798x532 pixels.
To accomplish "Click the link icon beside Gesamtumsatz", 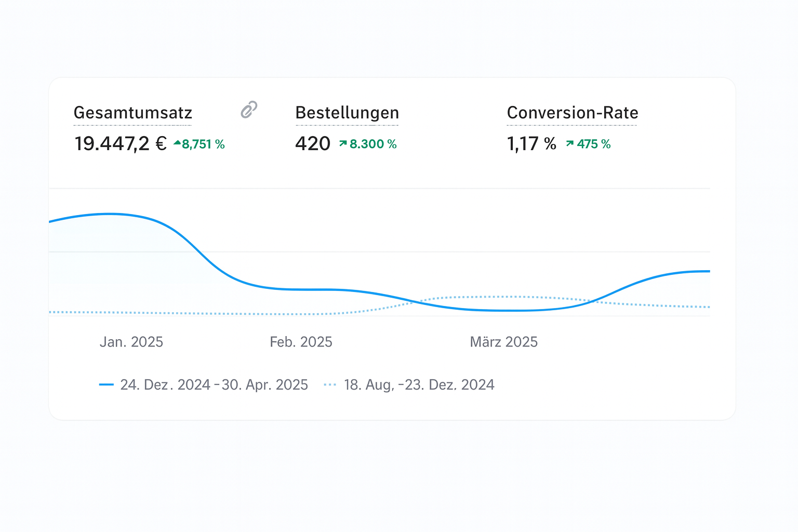I will (x=249, y=110).
